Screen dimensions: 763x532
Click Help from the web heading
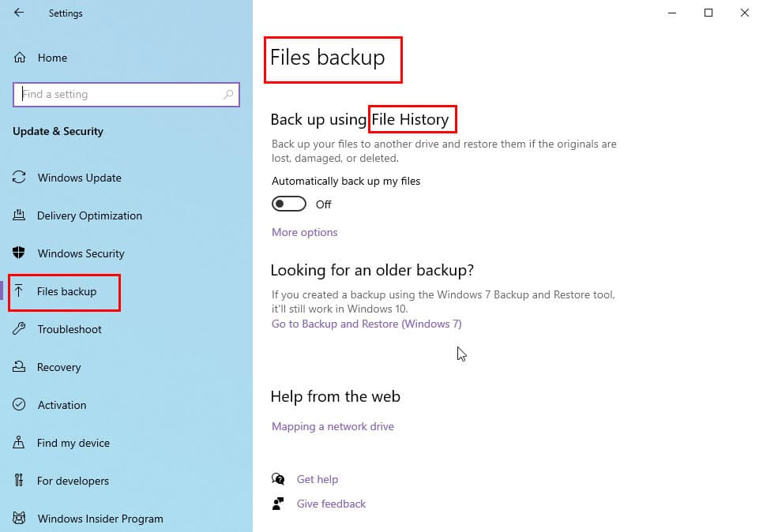(335, 396)
